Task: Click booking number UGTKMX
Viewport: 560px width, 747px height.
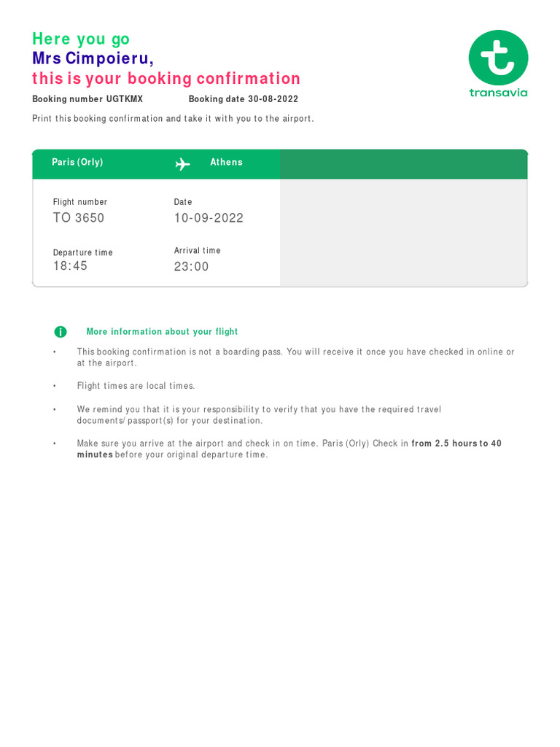Action: [x=125, y=99]
